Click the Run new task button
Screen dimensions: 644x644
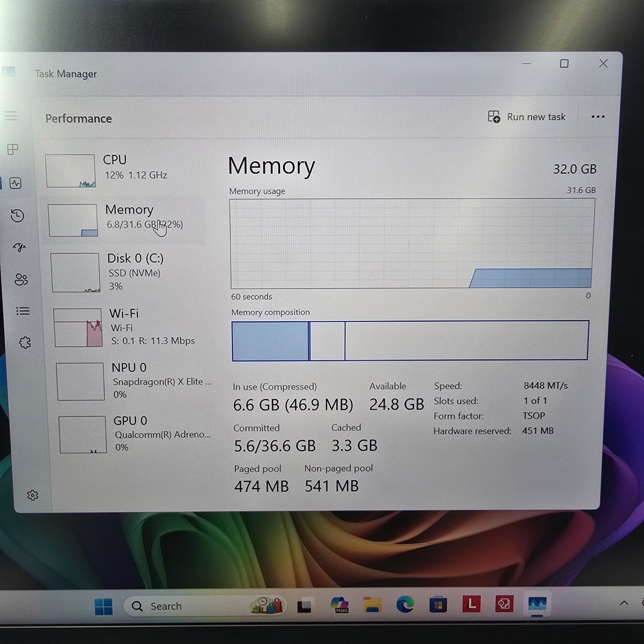tap(527, 117)
